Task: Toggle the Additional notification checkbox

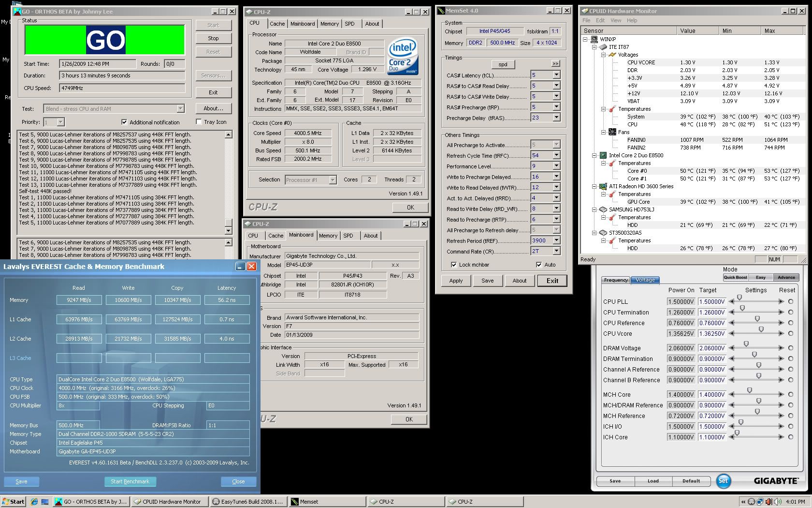Action: point(124,122)
